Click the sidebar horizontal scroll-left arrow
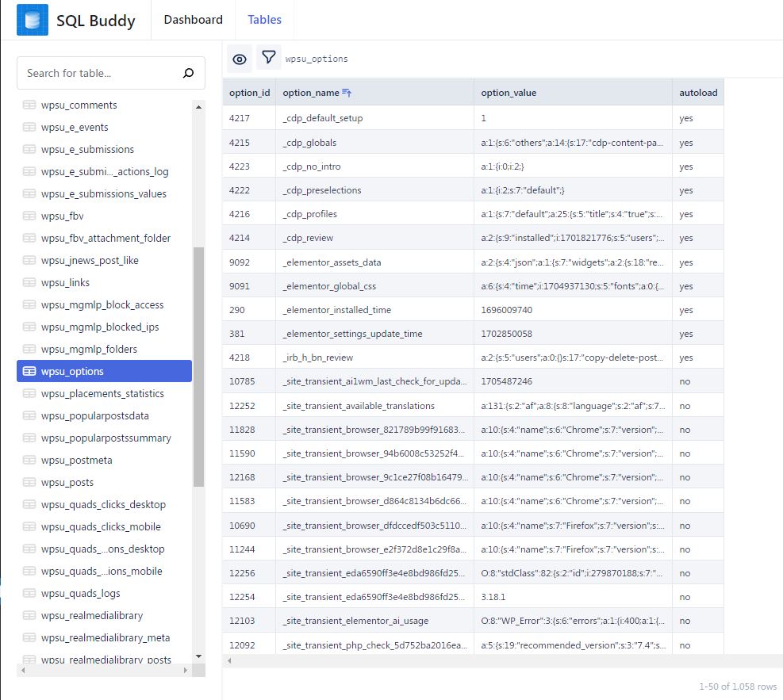Image resolution: width=783 pixels, height=700 pixels. (23, 670)
